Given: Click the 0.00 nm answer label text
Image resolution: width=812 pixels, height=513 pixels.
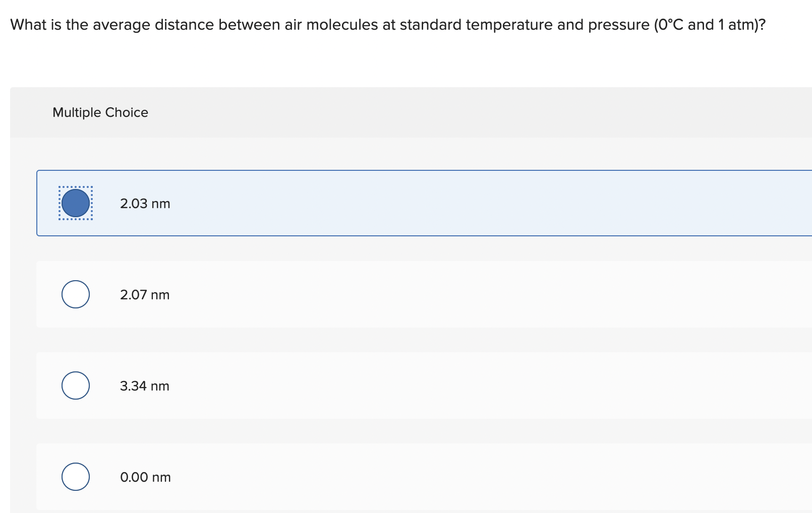Looking at the screenshot, I should 145,477.
